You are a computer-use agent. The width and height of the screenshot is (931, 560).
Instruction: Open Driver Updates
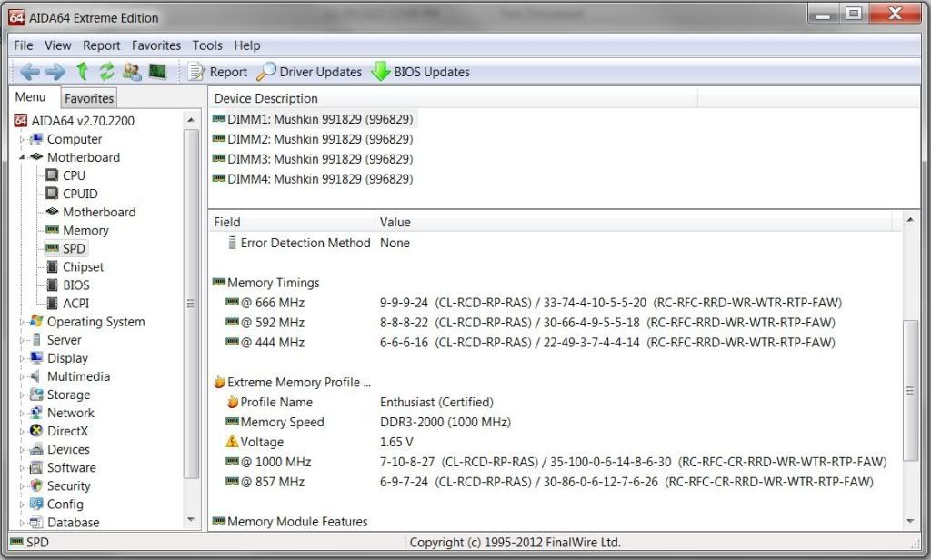(309, 72)
